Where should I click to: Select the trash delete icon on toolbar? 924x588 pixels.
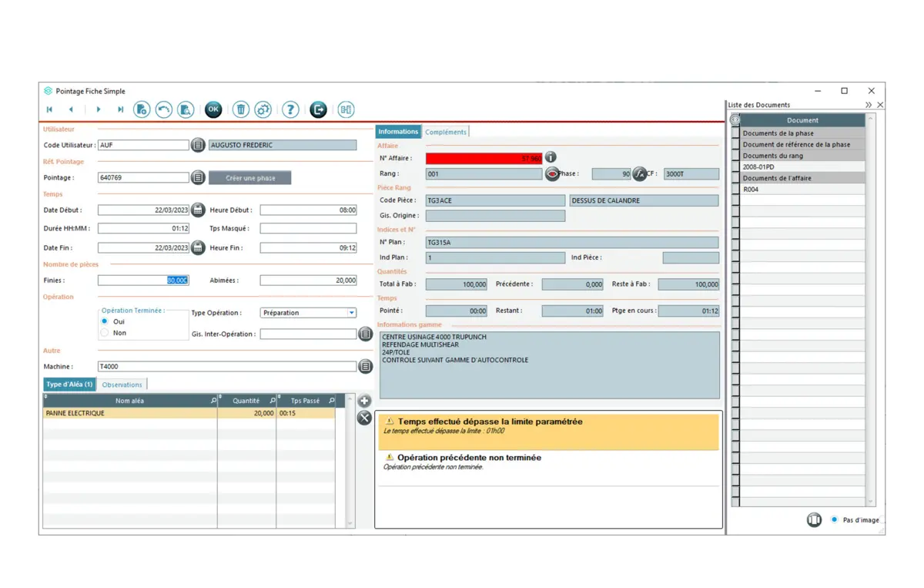coord(241,109)
